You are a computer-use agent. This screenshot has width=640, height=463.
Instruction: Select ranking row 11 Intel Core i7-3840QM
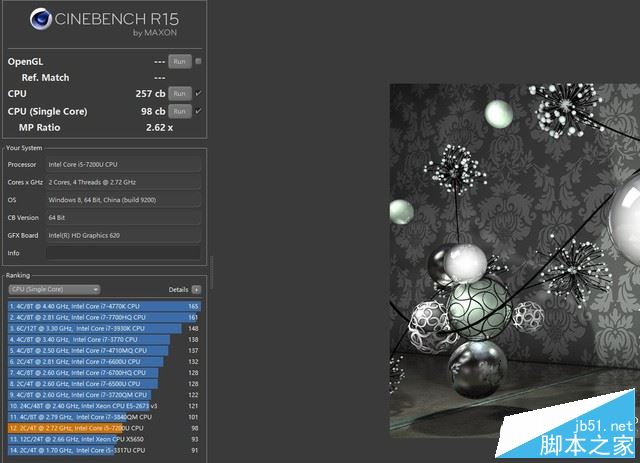coord(104,417)
